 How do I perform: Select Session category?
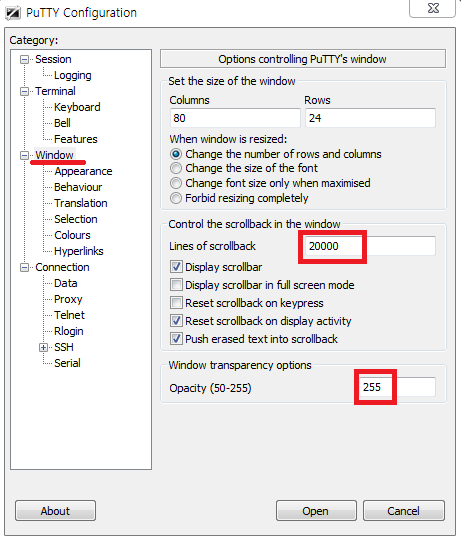pyautogui.click(x=53, y=59)
